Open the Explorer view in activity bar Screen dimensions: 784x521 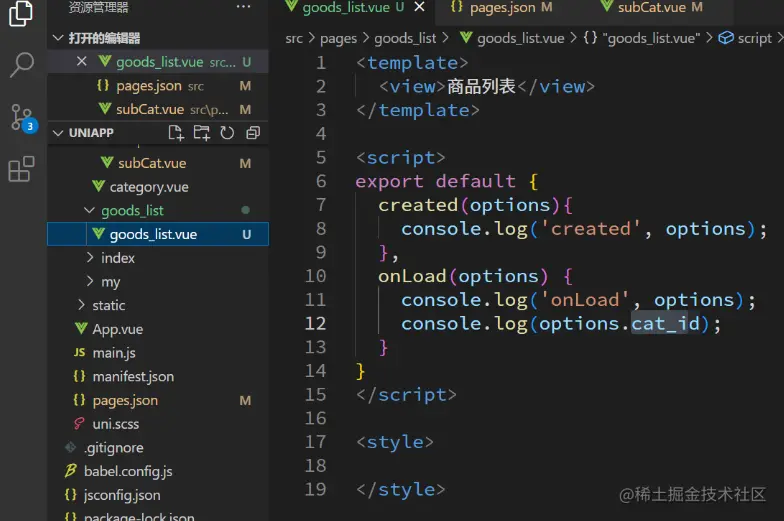[x=21, y=13]
